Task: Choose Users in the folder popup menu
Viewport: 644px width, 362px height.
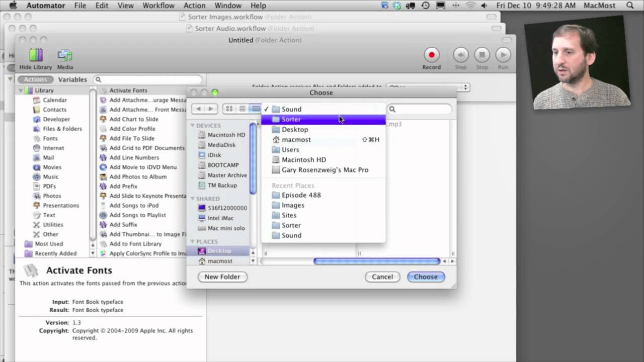Action: (x=323, y=149)
